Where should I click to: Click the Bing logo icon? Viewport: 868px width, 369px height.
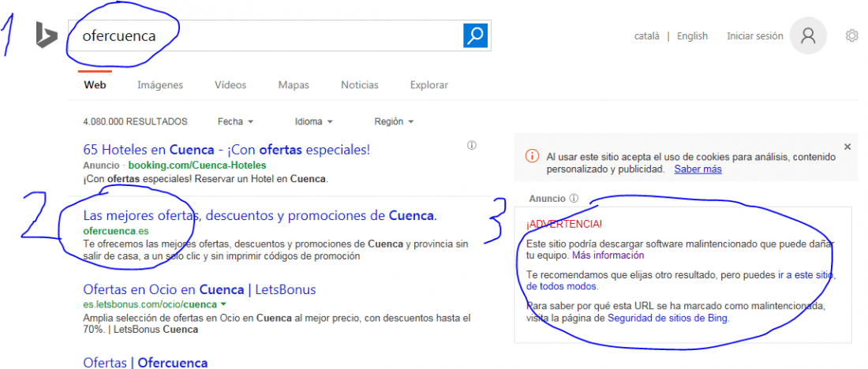coord(47,35)
